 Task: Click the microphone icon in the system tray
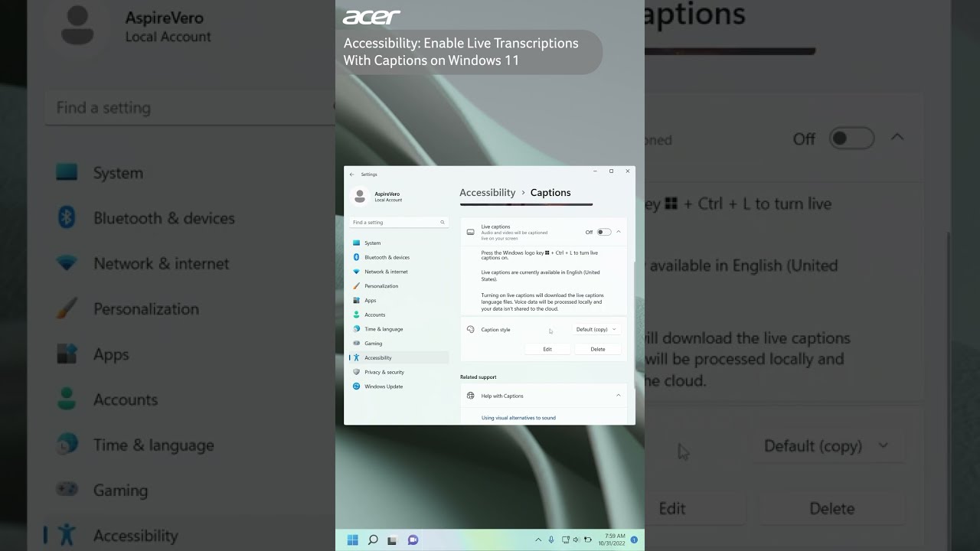[x=551, y=540]
